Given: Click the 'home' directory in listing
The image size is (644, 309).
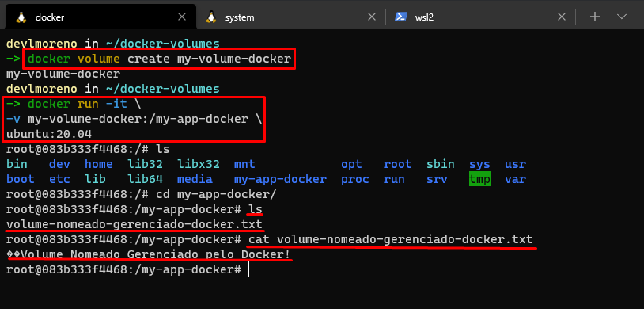Looking at the screenshot, I should coord(99,164).
